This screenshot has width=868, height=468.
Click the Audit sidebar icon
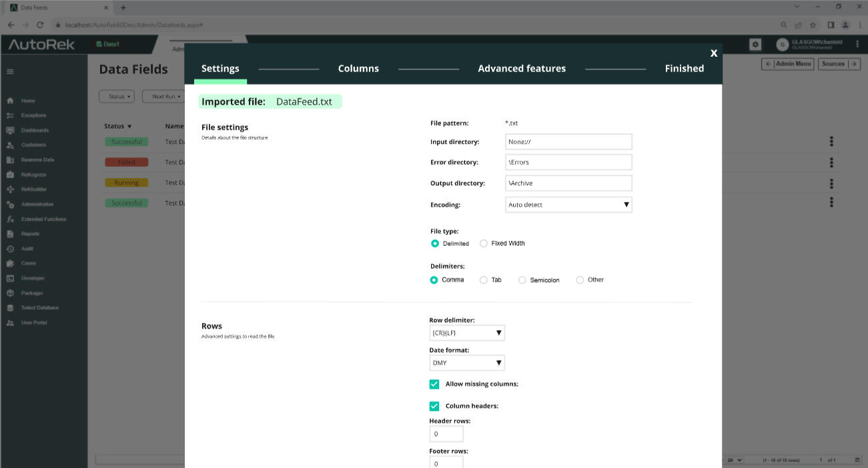11,248
